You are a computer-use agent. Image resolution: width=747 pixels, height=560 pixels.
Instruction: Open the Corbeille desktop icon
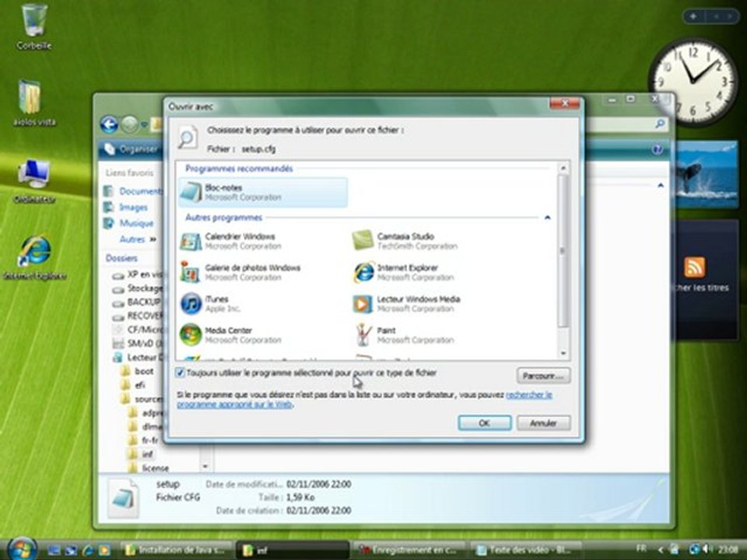pyautogui.click(x=33, y=27)
